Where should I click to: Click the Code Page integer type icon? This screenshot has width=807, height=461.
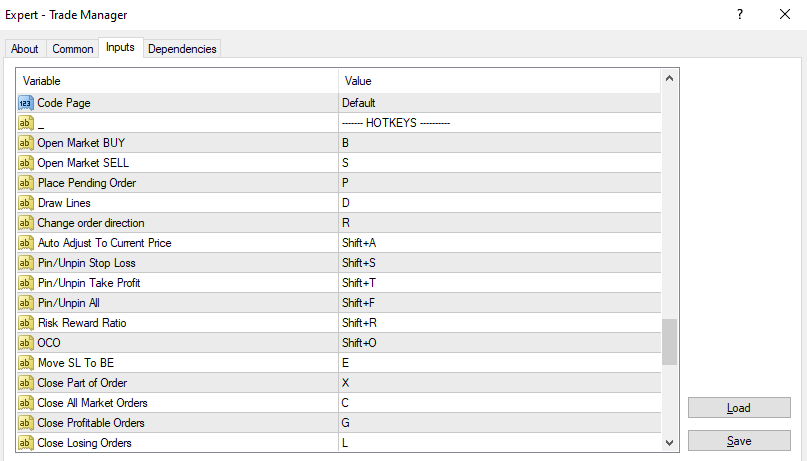coord(26,103)
